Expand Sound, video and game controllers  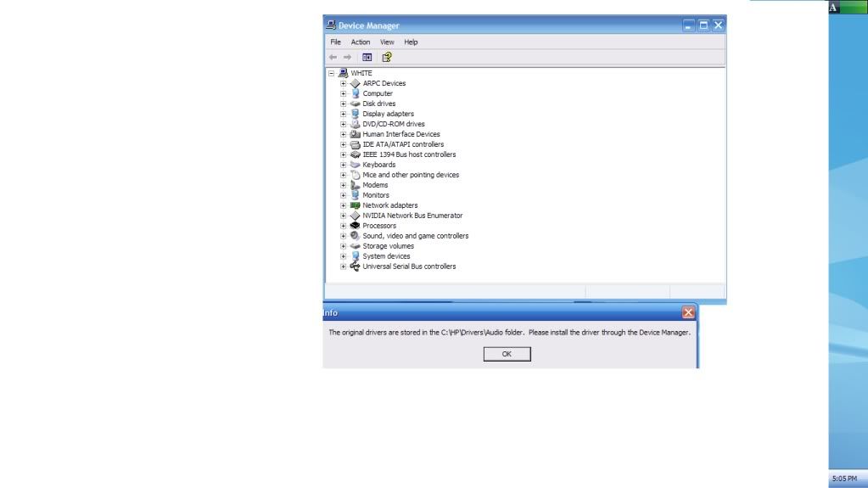click(x=344, y=236)
